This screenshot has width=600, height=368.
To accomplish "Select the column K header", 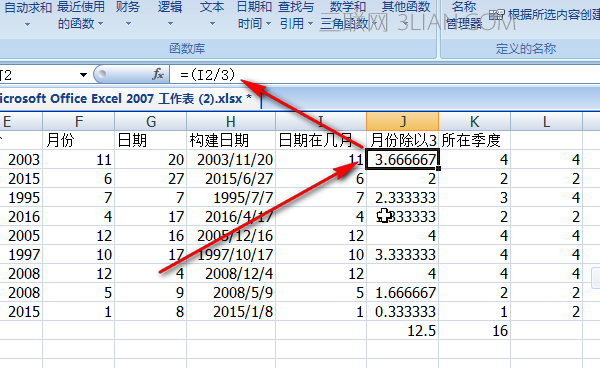I will click(x=474, y=121).
